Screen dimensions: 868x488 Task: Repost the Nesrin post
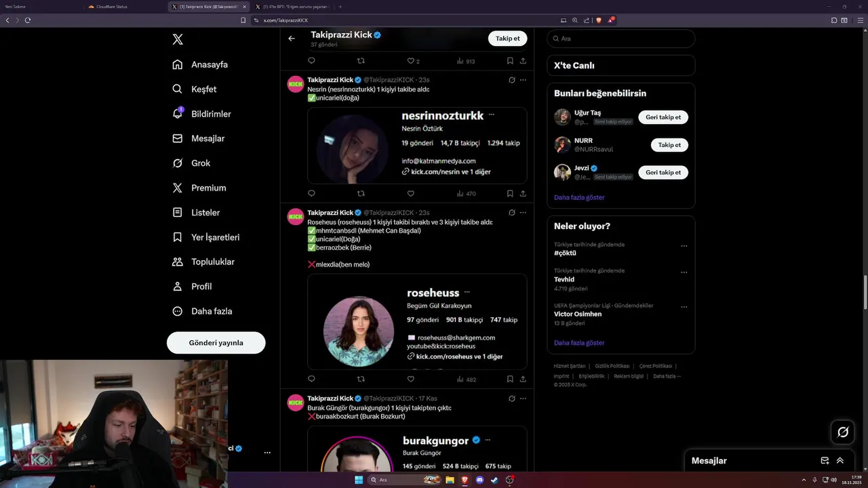click(361, 194)
